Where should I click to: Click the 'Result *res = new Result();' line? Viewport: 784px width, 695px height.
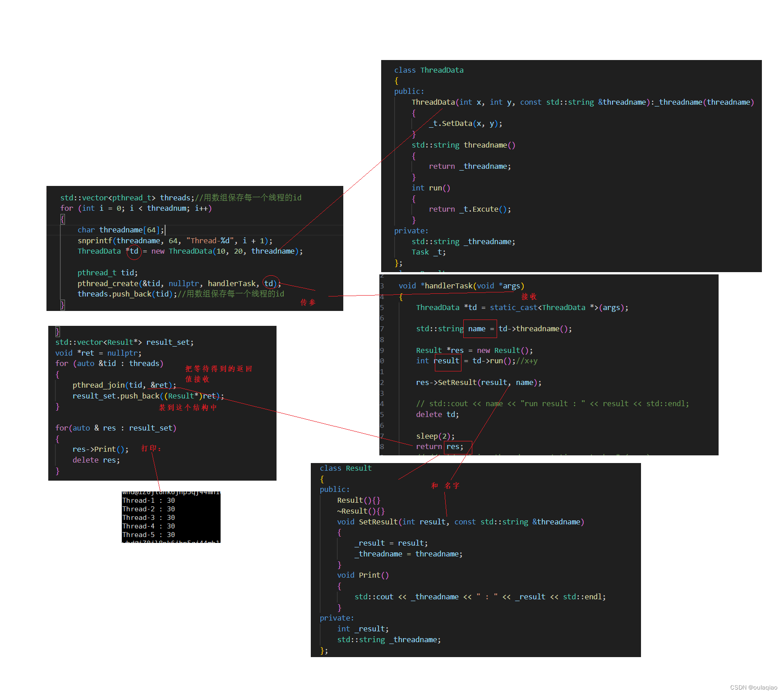(x=475, y=350)
